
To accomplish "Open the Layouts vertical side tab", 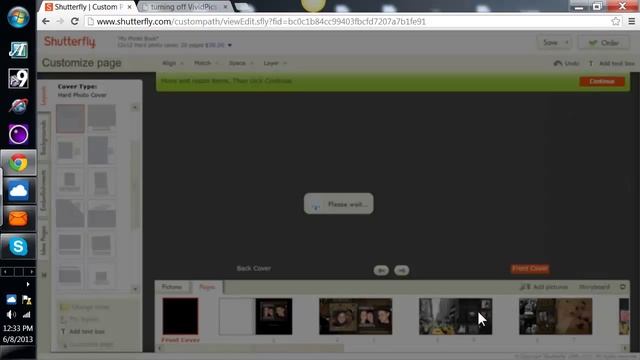I will (x=44, y=96).
